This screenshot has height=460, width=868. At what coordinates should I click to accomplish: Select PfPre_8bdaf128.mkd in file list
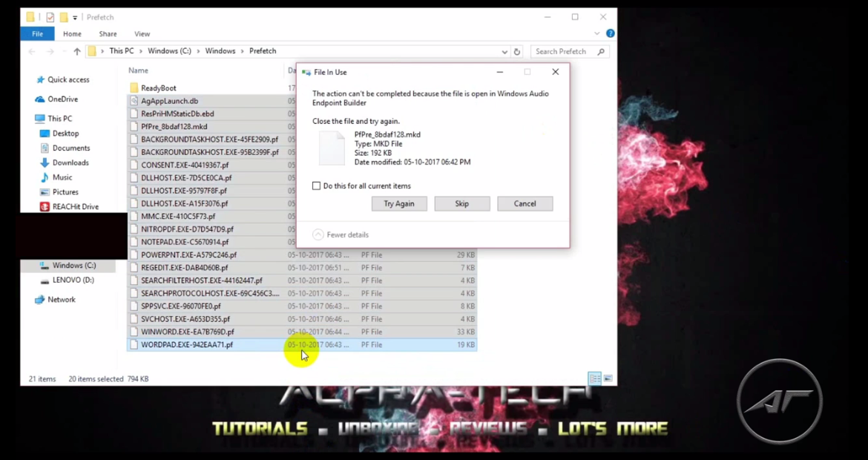(x=174, y=127)
